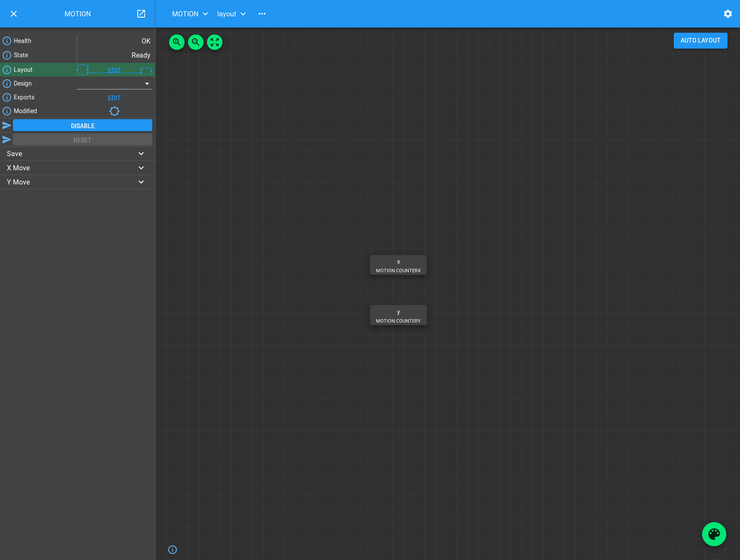Click the zoom in magnifier icon
The width and height of the screenshot is (740, 560).
177,42
